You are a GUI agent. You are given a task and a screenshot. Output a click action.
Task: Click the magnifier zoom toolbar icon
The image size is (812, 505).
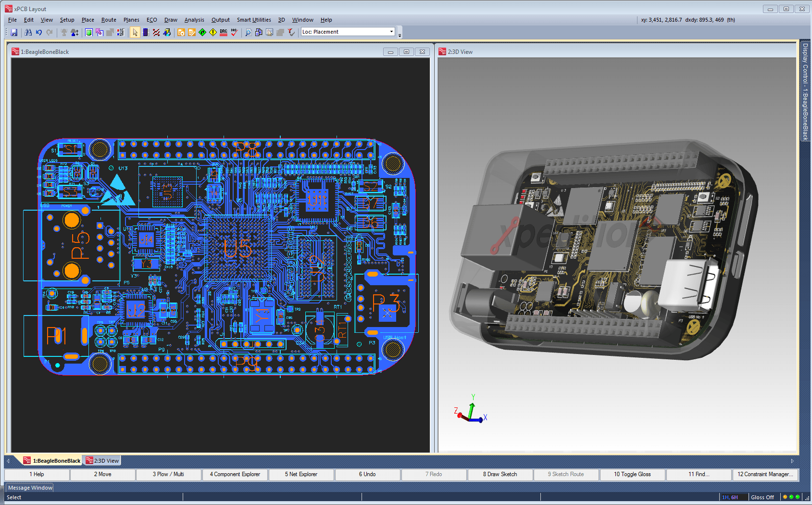click(x=248, y=32)
